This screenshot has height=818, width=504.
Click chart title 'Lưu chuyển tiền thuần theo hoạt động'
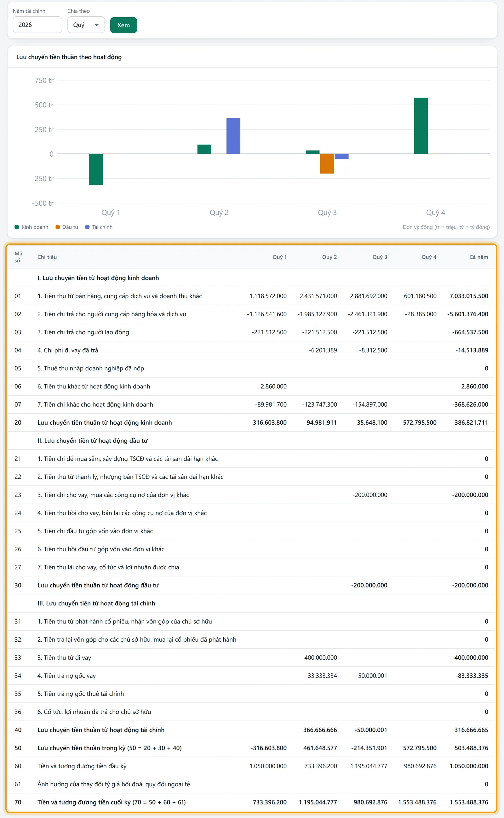(69, 57)
